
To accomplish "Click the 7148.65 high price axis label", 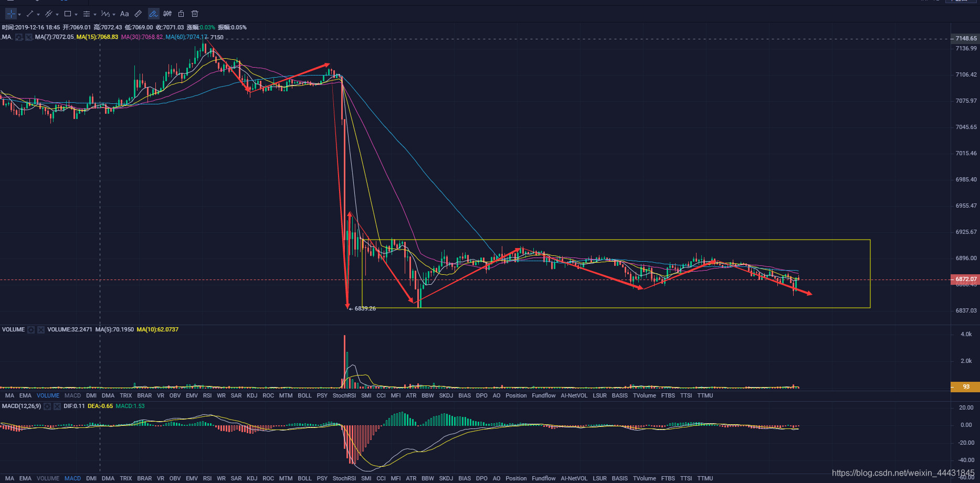I will pos(965,39).
